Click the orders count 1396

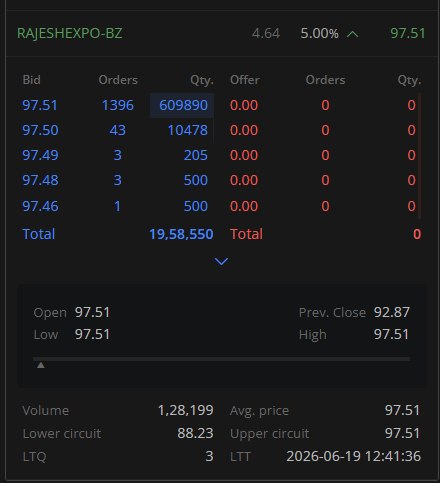(x=117, y=105)
